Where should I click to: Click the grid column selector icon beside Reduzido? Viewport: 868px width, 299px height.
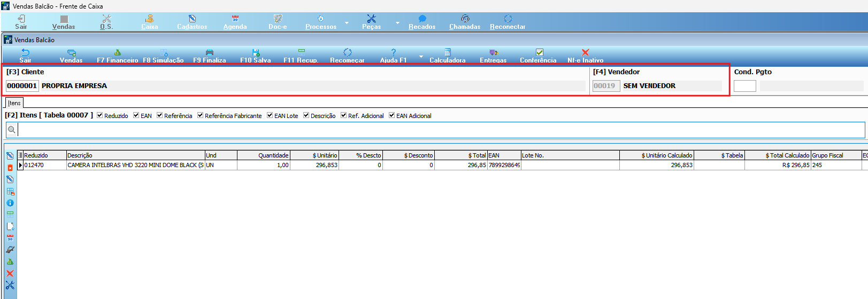[x=20, y=155]
